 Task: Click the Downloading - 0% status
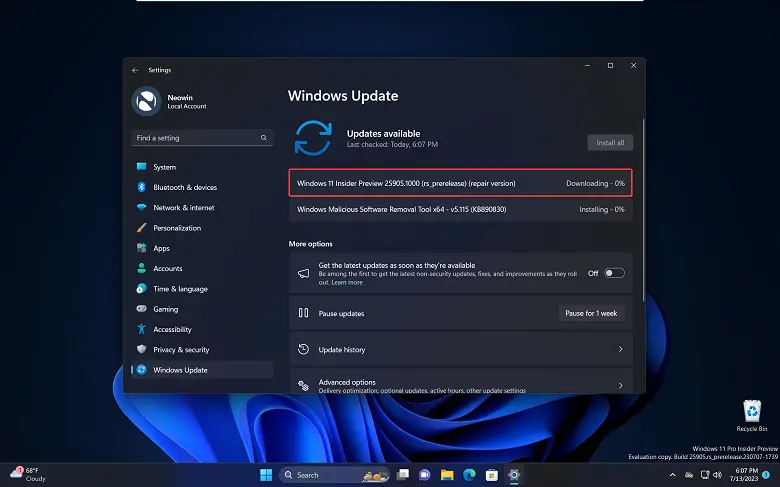pos(595,183)
